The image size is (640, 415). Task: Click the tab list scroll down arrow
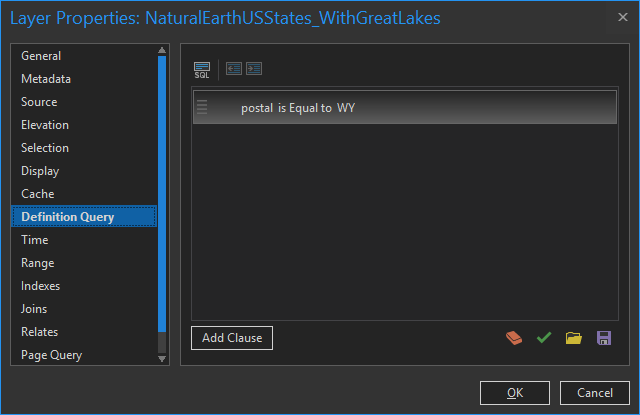pos(162,359)
